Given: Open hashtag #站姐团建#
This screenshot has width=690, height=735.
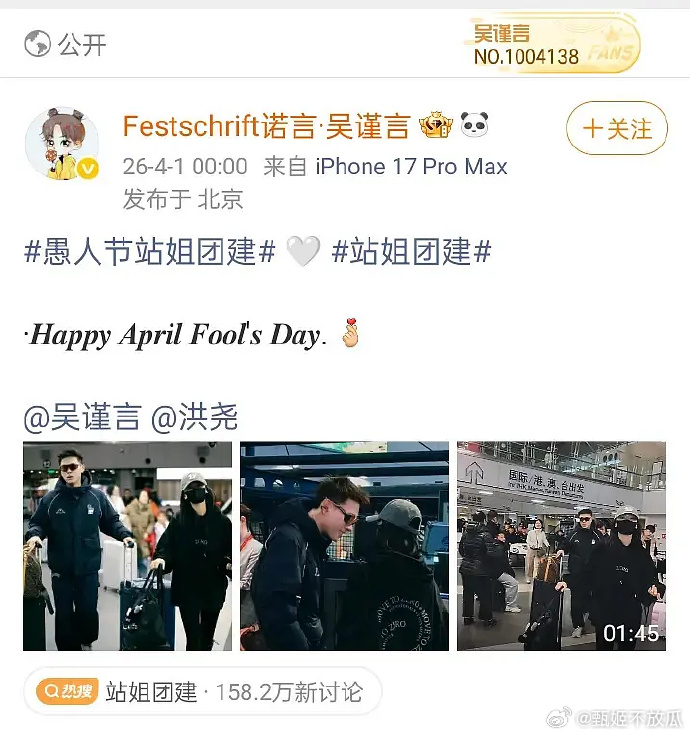Looking at the screenshot, I should pos(411,251).
